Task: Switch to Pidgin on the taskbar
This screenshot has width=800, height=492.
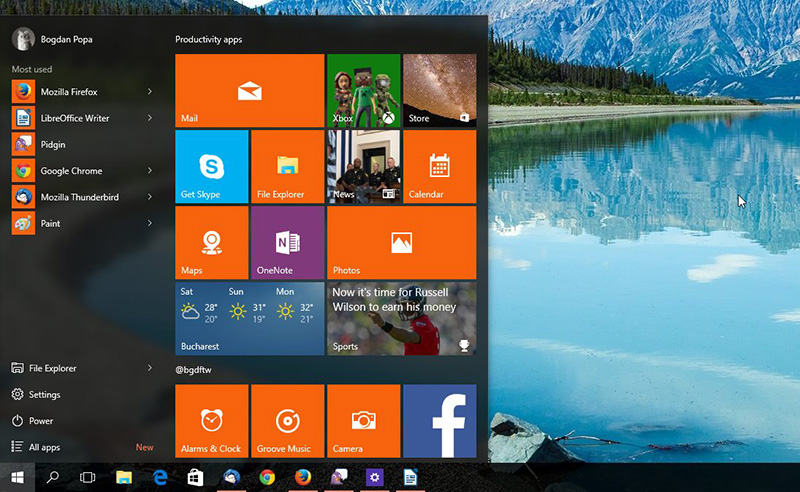Action: pos(339,478)
